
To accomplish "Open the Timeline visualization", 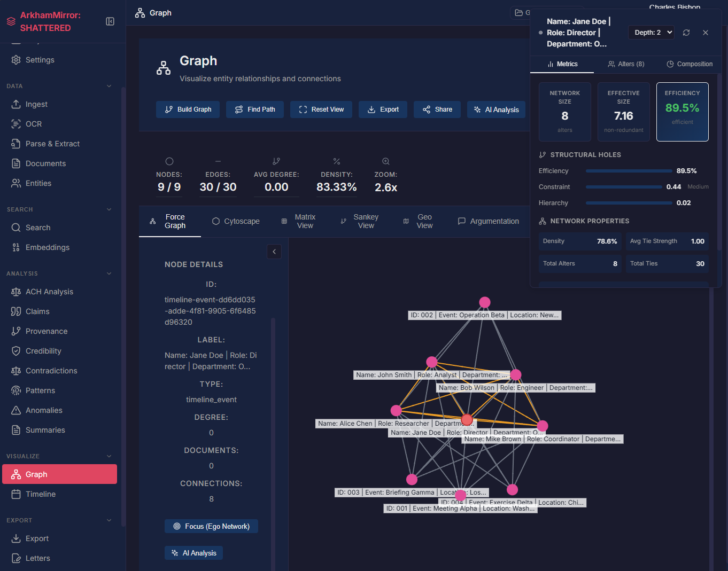I will click(41, 494).
